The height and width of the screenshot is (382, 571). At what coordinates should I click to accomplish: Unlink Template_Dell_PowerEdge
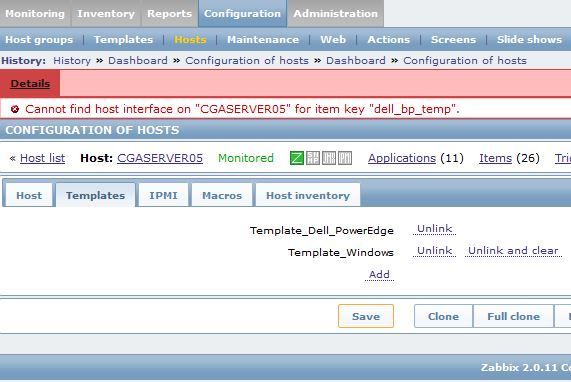click(x=434, y=229)
